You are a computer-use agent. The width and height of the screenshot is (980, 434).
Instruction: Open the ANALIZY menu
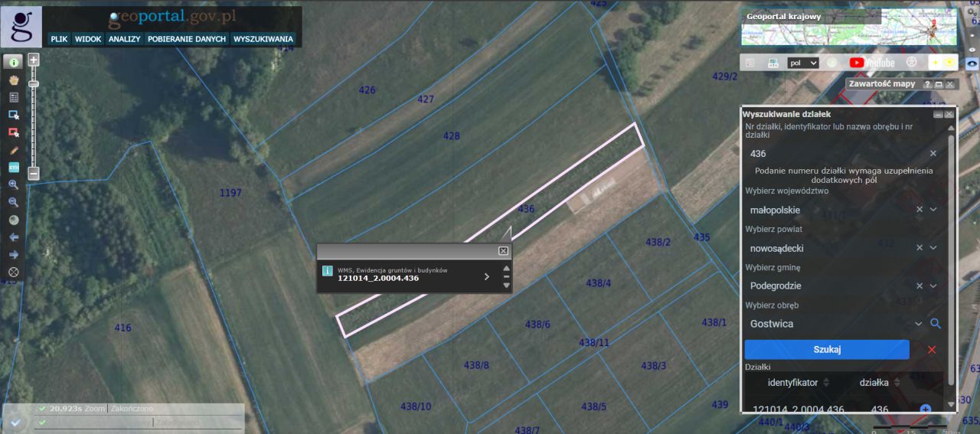(x=124, y=39)
